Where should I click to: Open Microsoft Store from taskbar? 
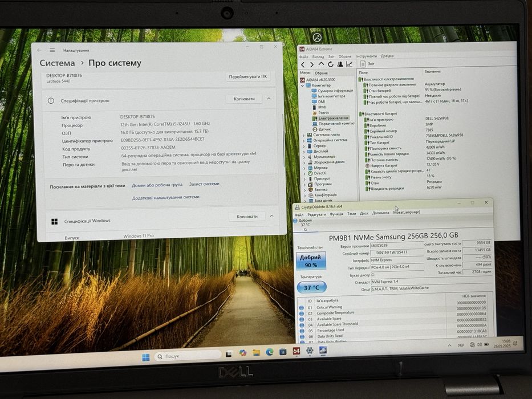point(283,352)
